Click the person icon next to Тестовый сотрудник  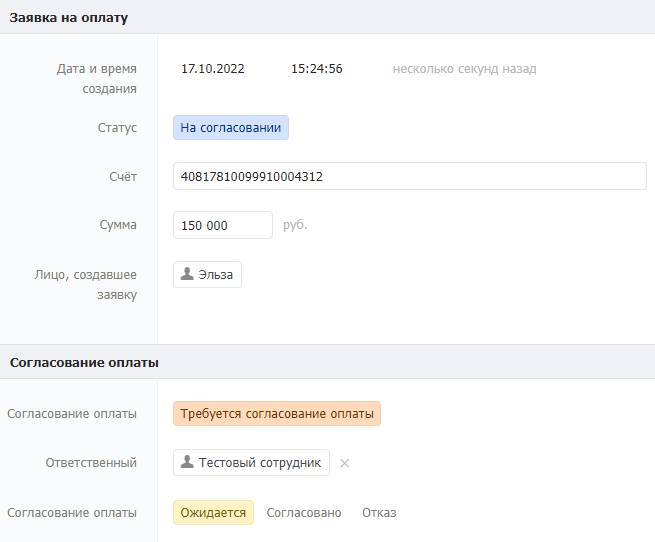(x=187, y=462)
